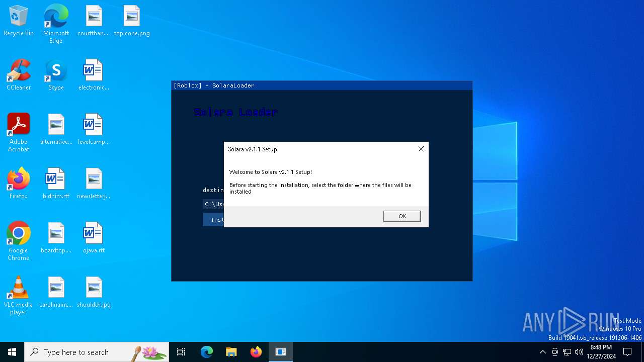644x362 pixels.
Task: Select bidhim.rtf file on desktop
Action: (x=56, y=184)
